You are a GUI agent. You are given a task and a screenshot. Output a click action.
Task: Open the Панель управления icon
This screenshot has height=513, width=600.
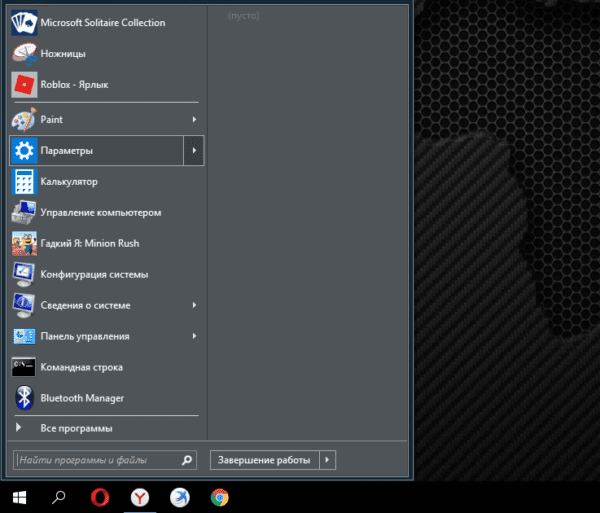point(24,336)
